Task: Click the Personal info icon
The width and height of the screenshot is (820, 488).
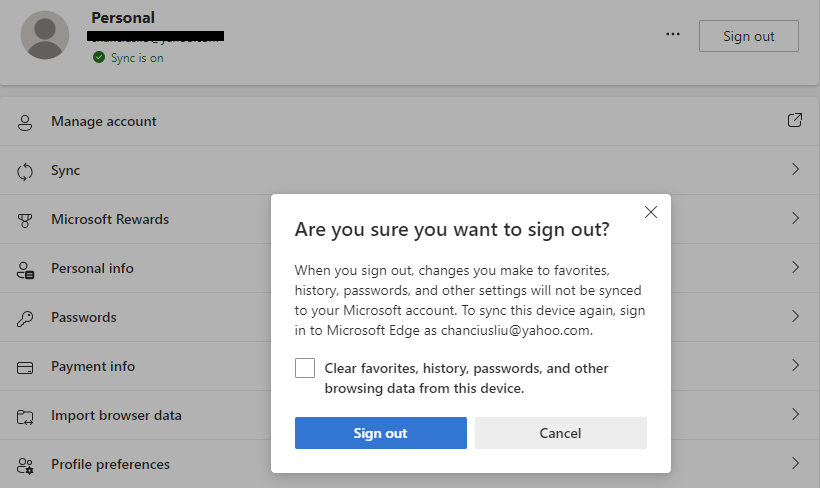Action: 26,269
